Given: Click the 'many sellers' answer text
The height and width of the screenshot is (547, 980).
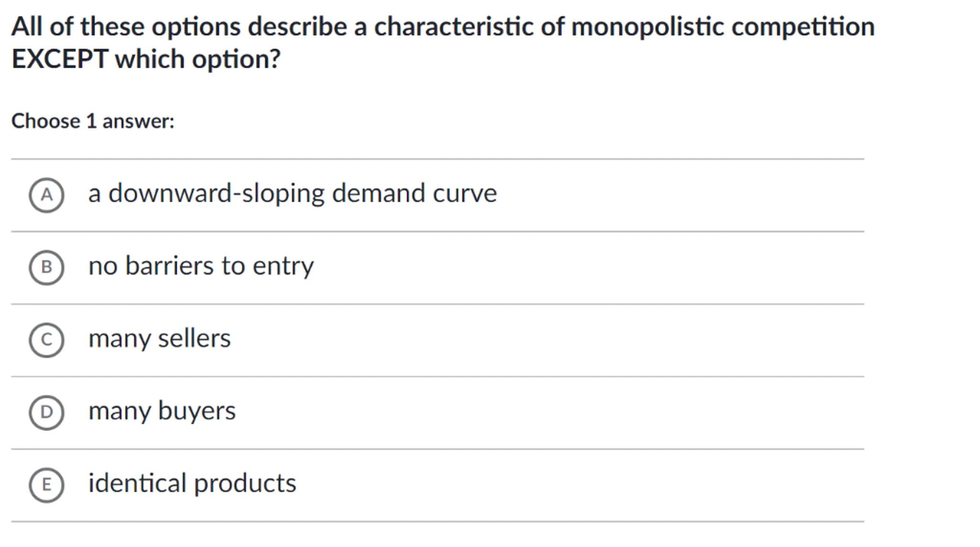Looking at the screenshot, I should [159, 338].
